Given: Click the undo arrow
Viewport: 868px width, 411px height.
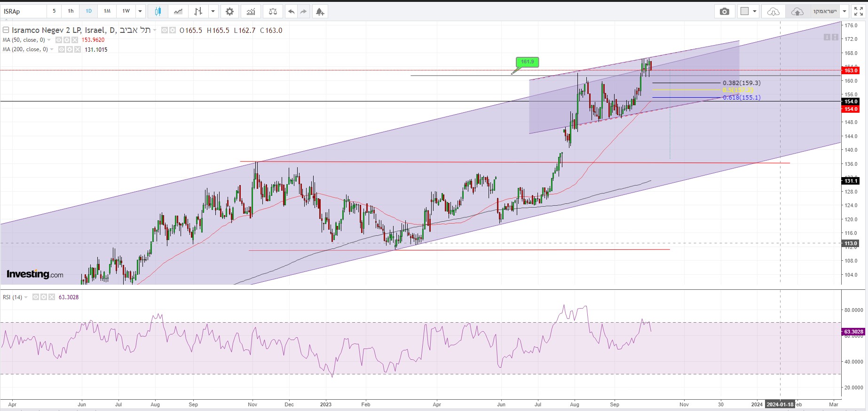Looking at the screenshot, I should [x=292, y=11].
